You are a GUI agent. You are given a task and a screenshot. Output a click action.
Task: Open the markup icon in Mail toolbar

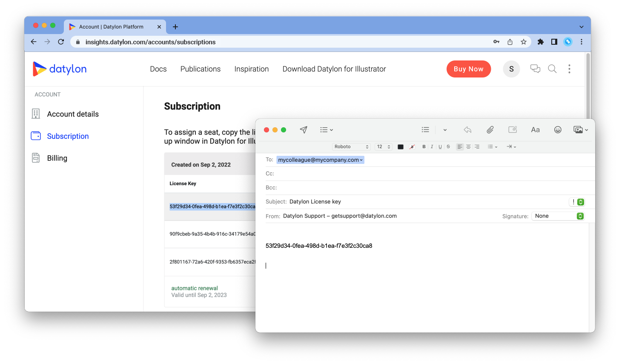click(513, 130)
